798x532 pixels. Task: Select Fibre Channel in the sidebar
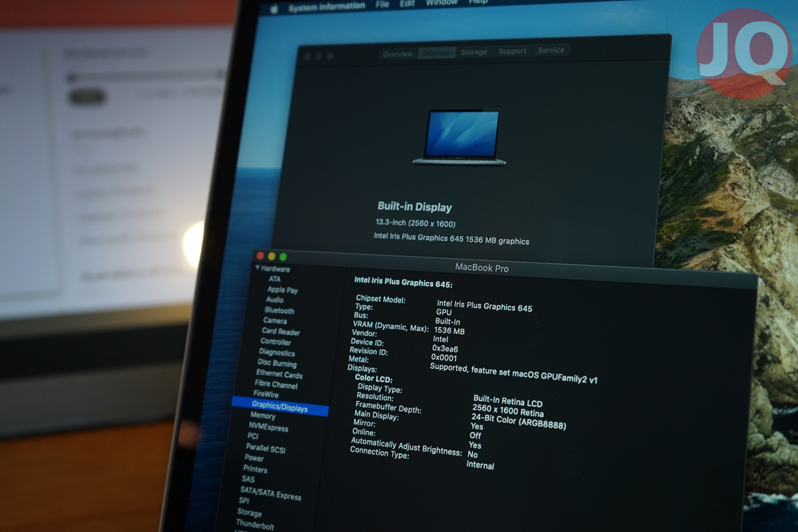pos(276,384)
